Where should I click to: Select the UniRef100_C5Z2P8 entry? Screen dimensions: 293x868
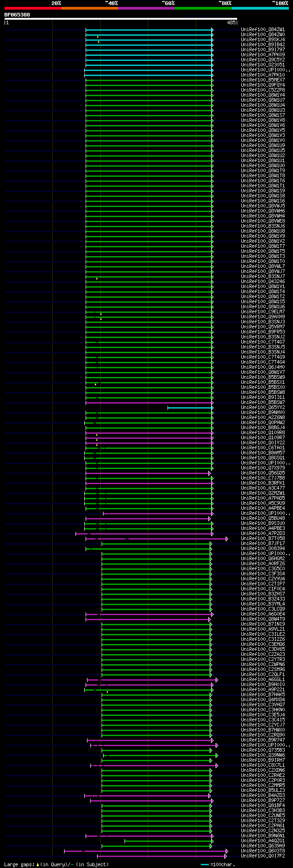click(x=263, y=90)
